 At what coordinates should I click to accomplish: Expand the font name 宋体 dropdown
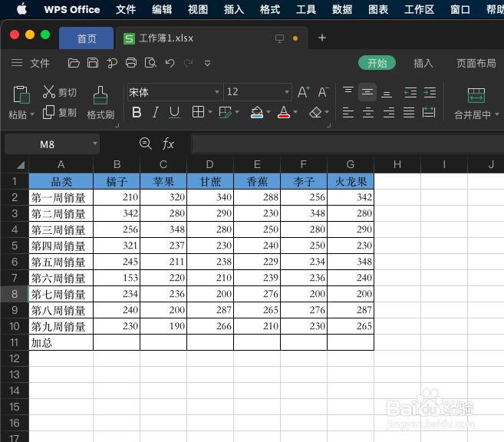217,92
